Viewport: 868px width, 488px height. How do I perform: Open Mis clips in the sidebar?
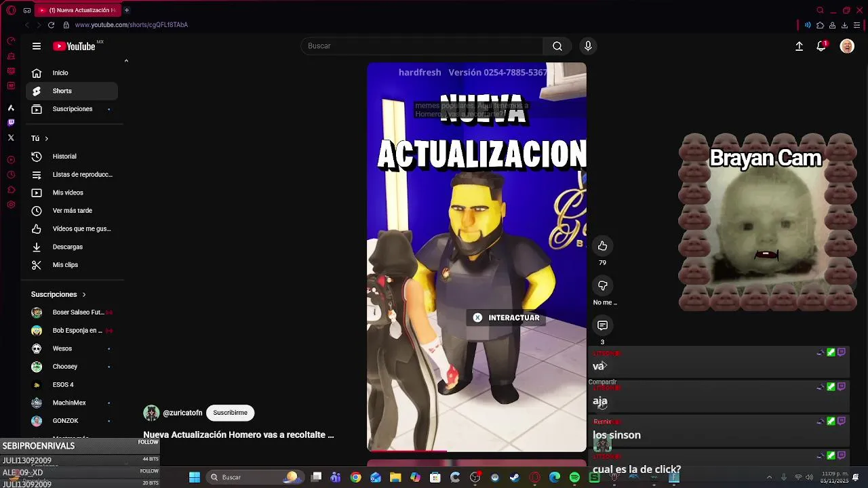pos(72,265)
